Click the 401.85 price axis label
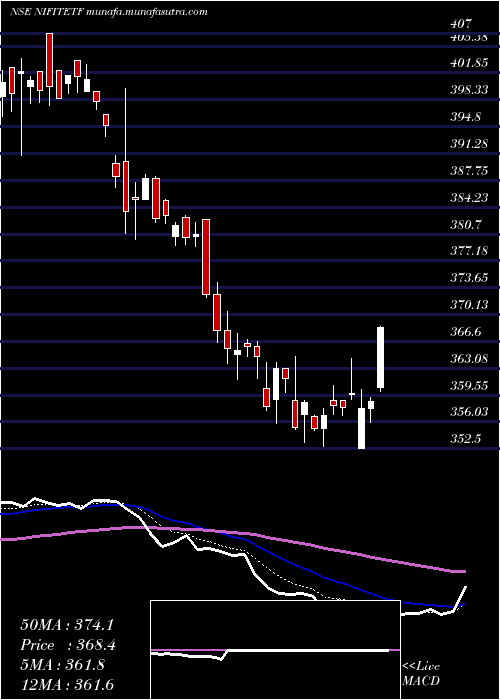The width and height of the screenshot is (500, 700). 469,63
